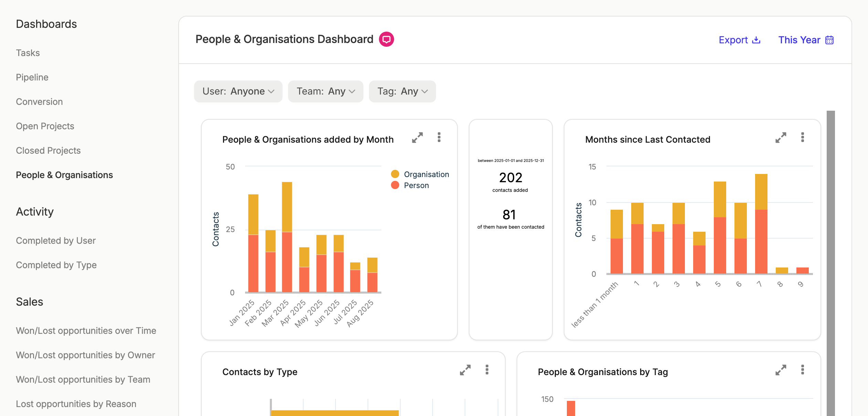Expand the Contacts by Type chart
Viewport: 868px width, 416px height.
pos(465,370)
